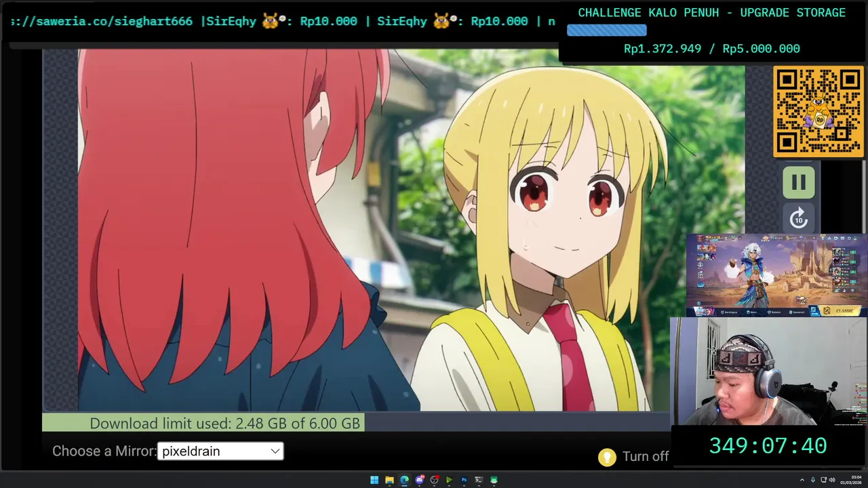Screen dimensions: 868x488
Task: Open the volume tray icon
Action: click(x=832, y=480)
